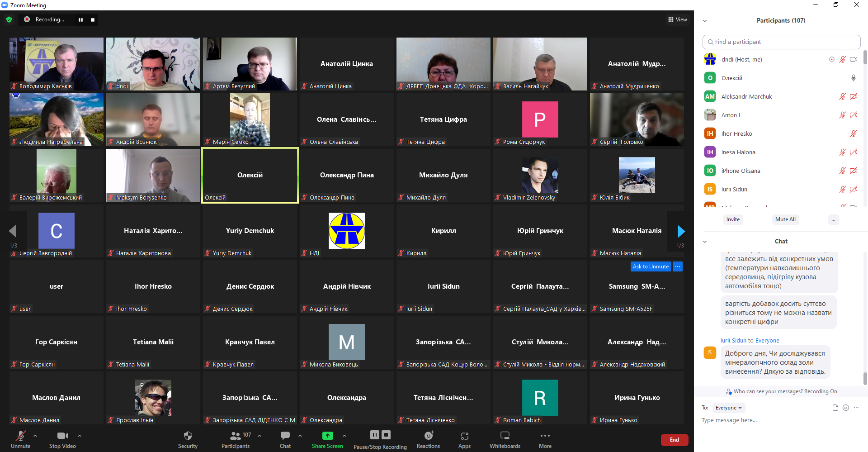
Task: Click the Mute All button
Action: 785,219
